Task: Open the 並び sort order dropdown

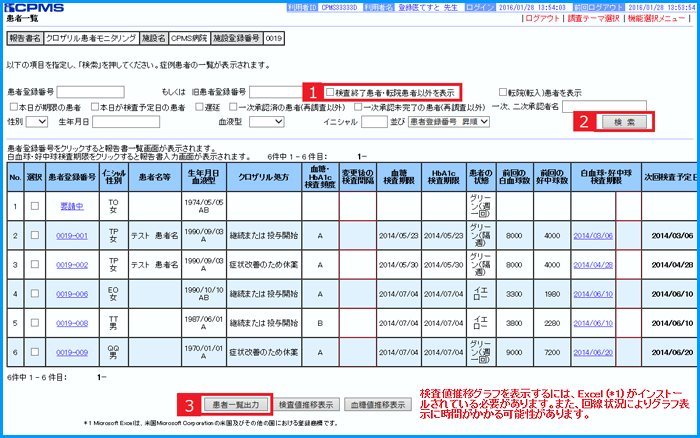Action: click(x=449, y=121)
